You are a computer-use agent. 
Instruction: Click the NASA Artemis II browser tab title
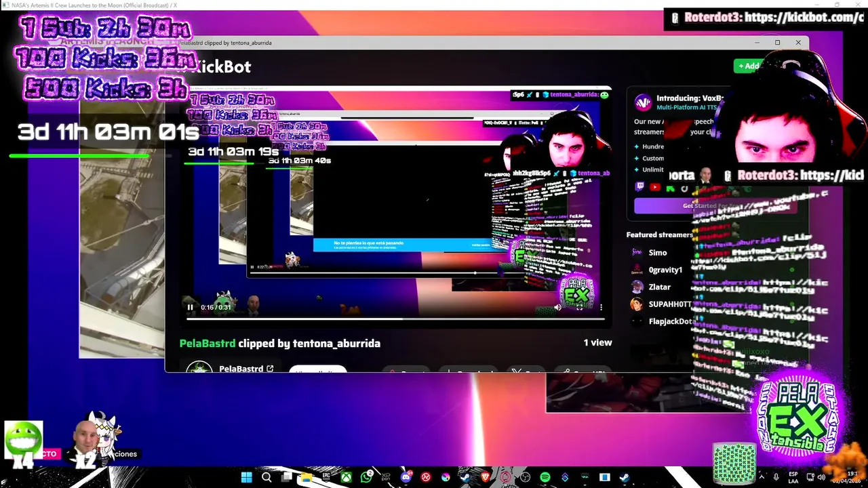click(x=94, y=5)
